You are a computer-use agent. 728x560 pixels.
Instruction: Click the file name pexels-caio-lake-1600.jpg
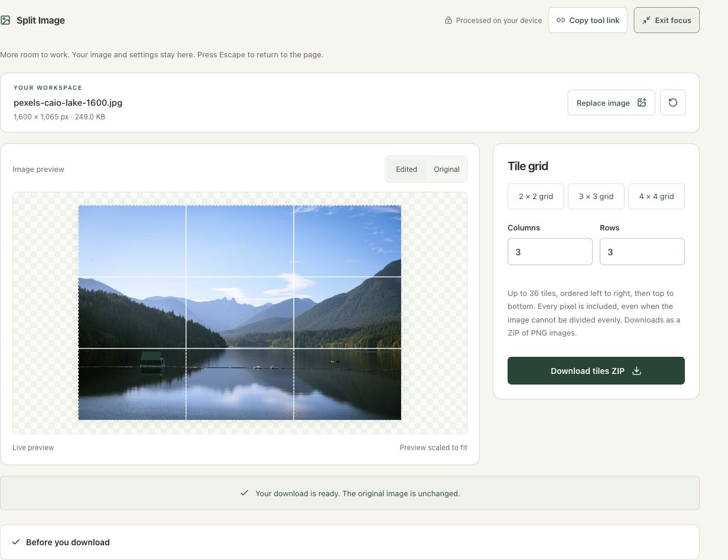click(68, 103)
